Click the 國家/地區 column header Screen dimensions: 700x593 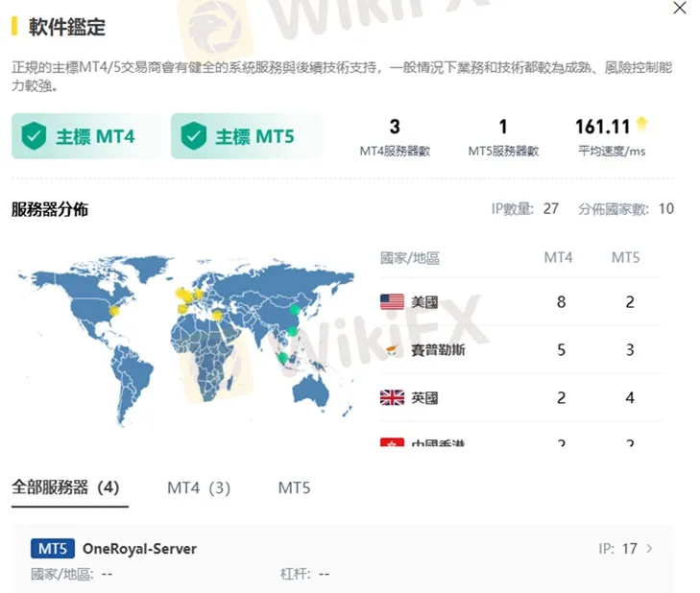click(410, 258)
